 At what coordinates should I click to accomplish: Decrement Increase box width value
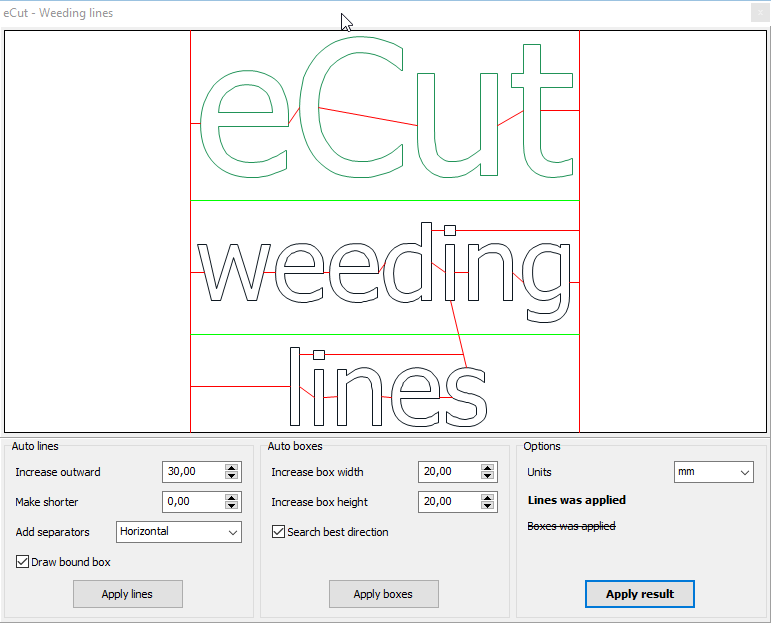pyautogui.click(x=487, y=475)
